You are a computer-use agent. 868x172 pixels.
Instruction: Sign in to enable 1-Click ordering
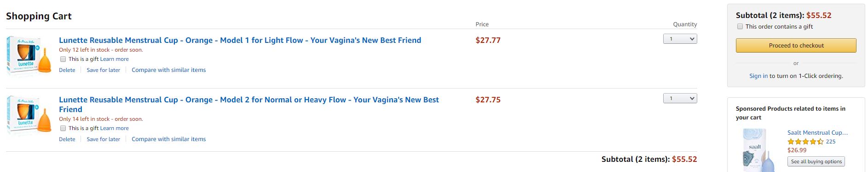click(758, 76)
